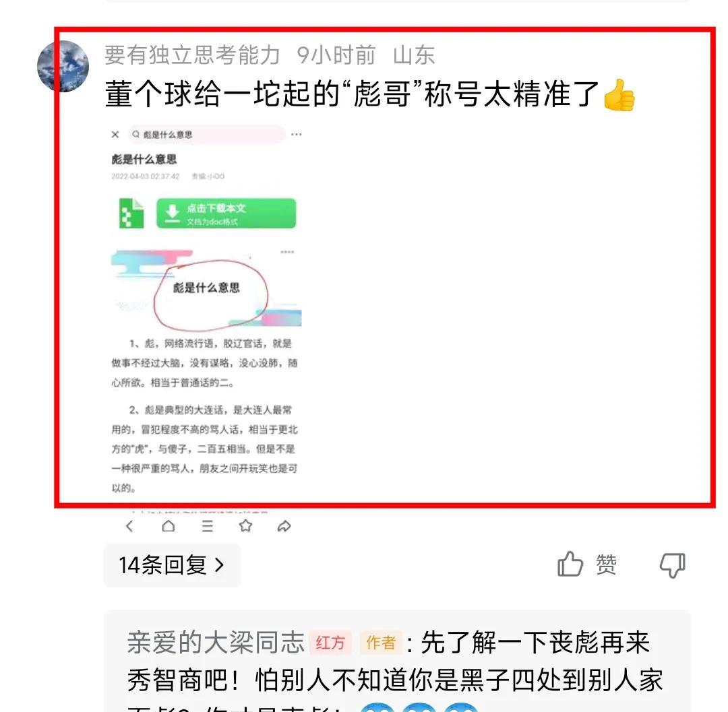This screenshot has width=728, height=712.
Task: Click the green 点击下载本文 download button
Action: click(226, 214)
